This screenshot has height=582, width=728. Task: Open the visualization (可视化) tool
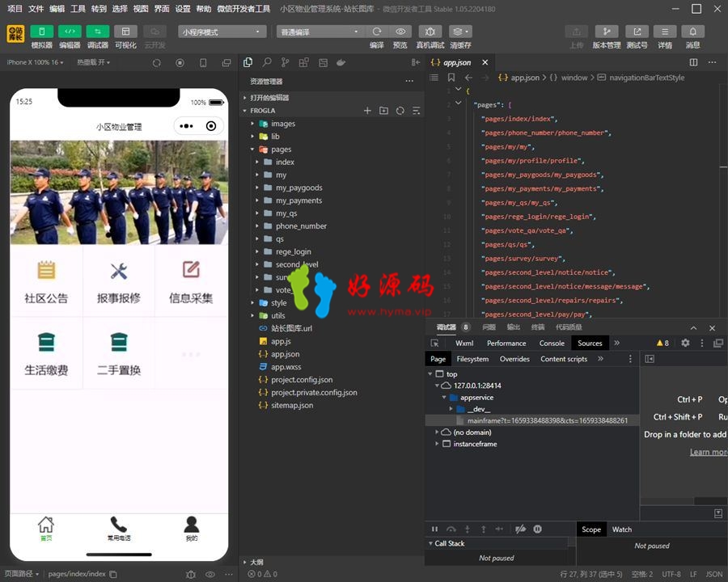pos(125,32)
